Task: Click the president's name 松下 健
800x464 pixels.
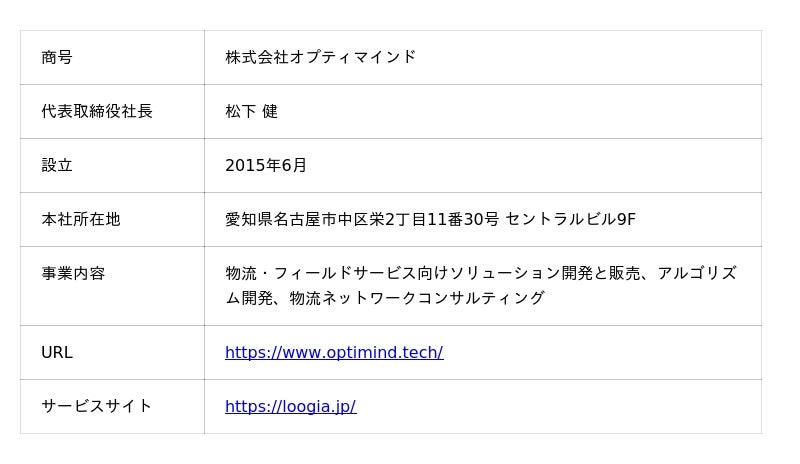Action: (252, 111)
